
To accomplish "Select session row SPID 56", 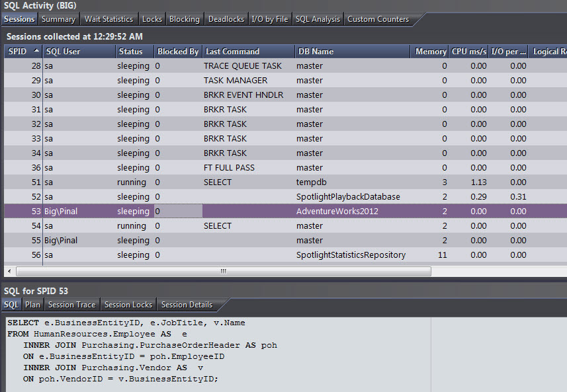I will (286, 255).
